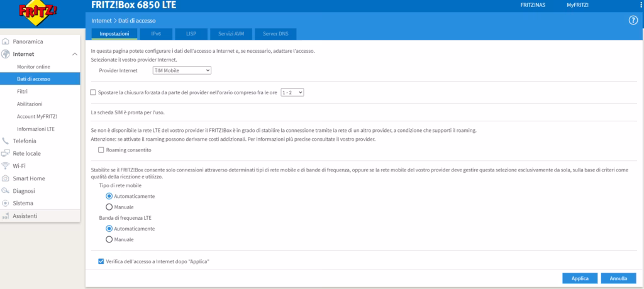Click the Smart Home icon
Image resolution: width=644 pixels, height=289 pixels.
5,178
